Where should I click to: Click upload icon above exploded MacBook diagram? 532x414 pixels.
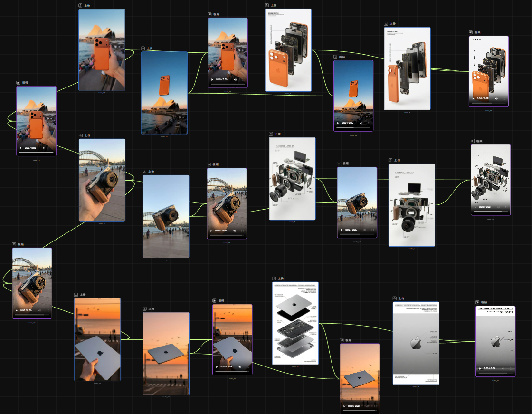pos(274,279)
